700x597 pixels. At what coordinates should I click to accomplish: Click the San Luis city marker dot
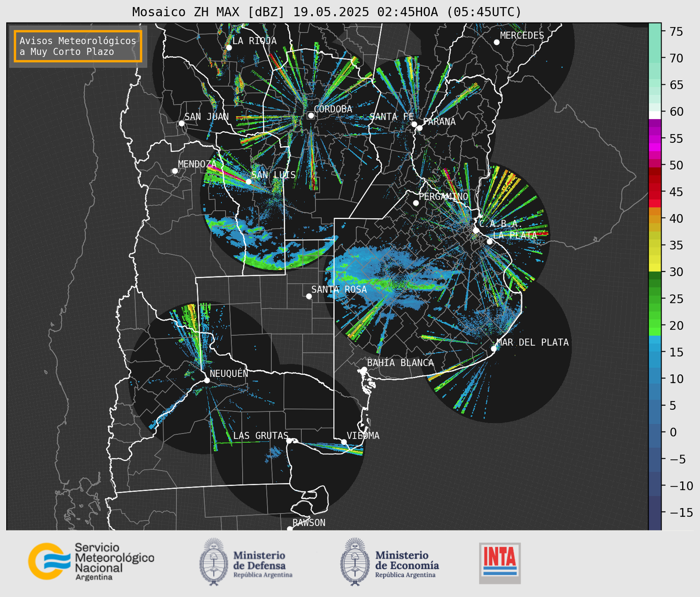pos(248,181)
